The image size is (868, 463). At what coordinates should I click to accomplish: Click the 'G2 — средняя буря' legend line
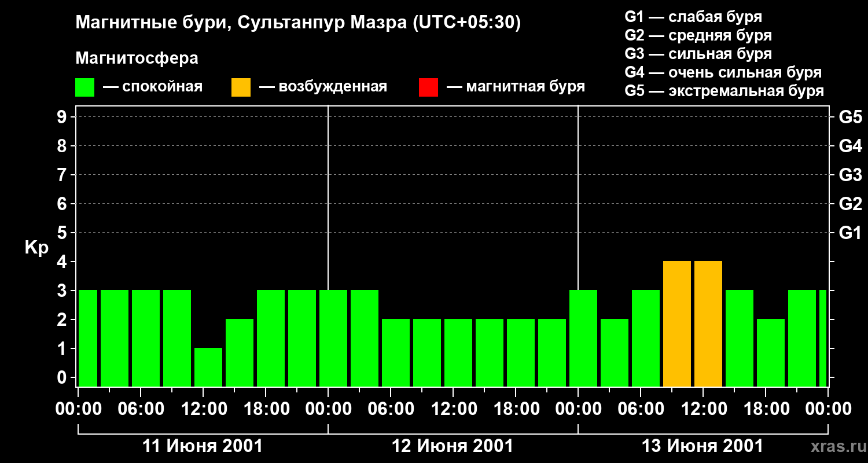pyautogui.click(x=698, y=35)
